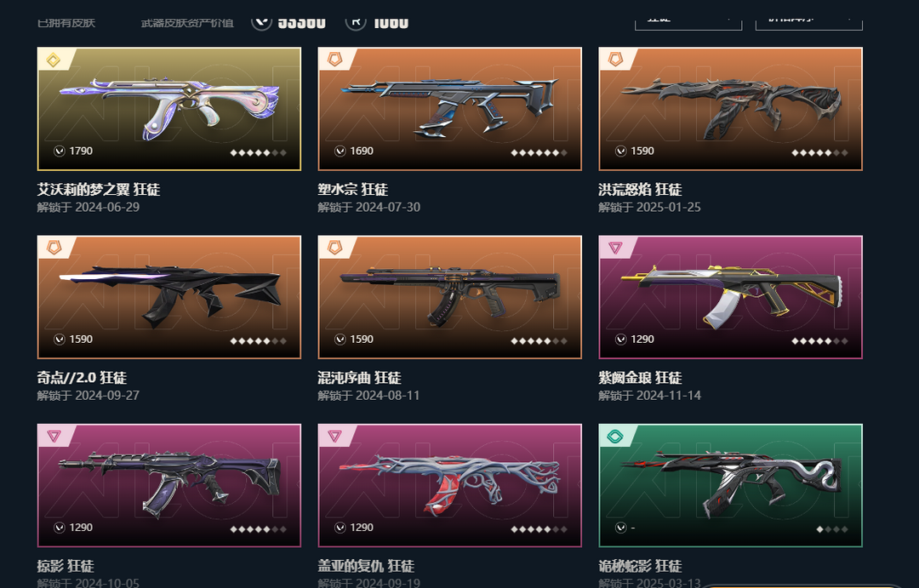Click the pink triangle tier icon on 紫阙金琅 card
Image resolution: width=919 pixels, height=588 pixels.
[615, 248]
